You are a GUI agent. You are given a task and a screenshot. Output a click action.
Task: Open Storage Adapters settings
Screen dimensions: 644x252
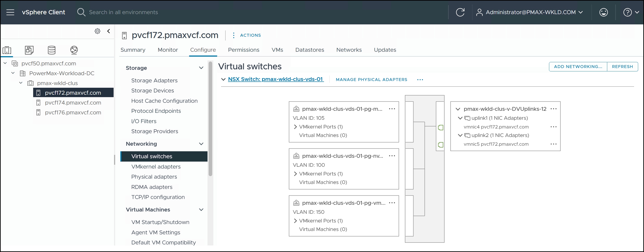[x=154, y=80]
